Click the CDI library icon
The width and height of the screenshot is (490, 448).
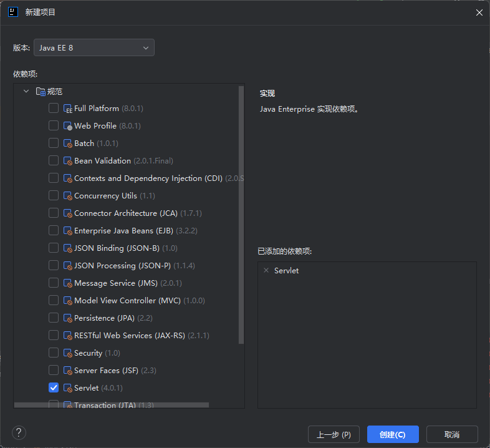tap(68, 178)
